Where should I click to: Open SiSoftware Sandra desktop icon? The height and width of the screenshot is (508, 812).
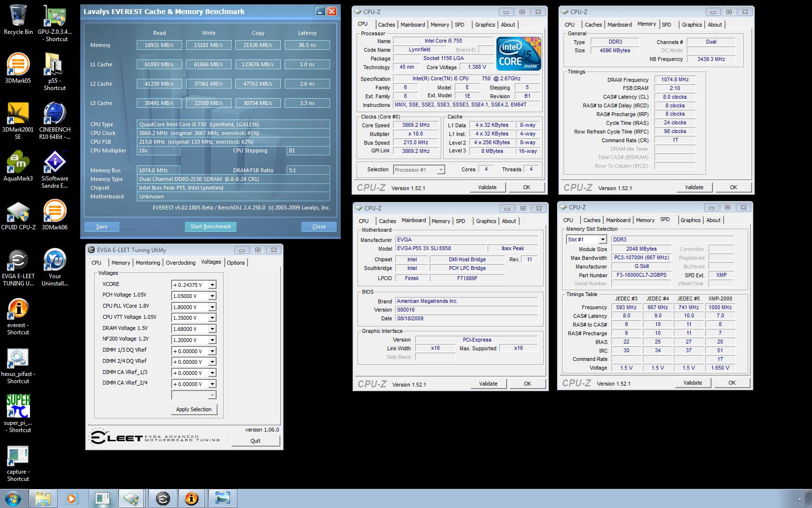pyautogui.click(x=55, y=169)
